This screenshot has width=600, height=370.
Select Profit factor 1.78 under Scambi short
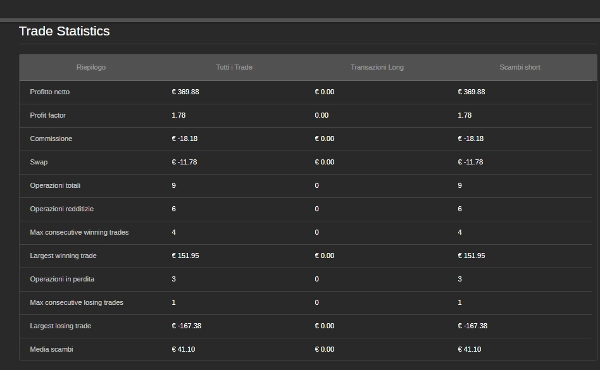pos(465,115)
